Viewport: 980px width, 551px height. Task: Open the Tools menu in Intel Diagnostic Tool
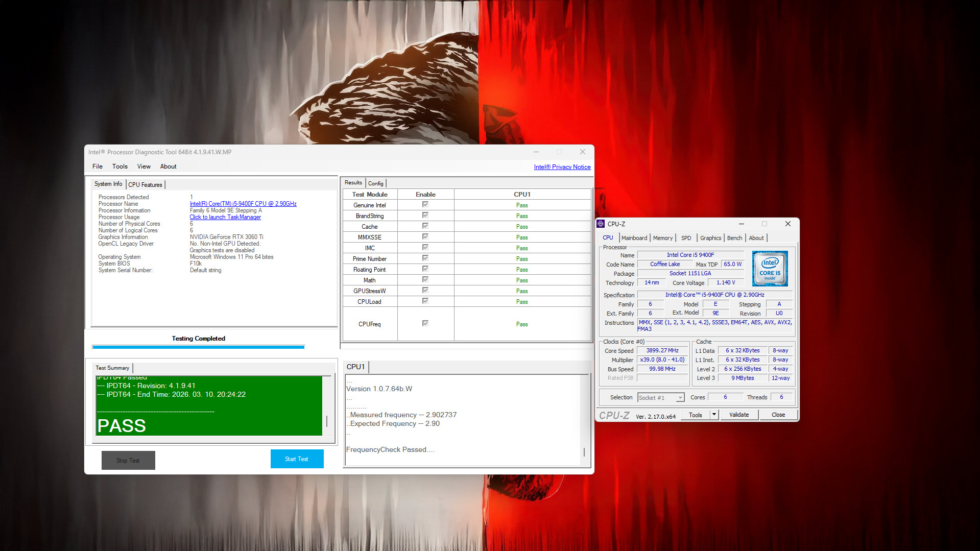point(120,166)
